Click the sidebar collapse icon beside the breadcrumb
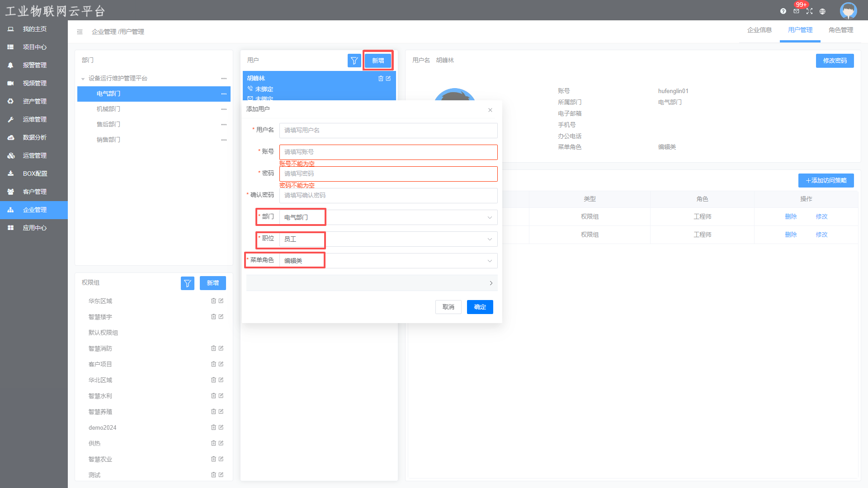This screenshot has height=488, width=868. (x=80, y=32)
